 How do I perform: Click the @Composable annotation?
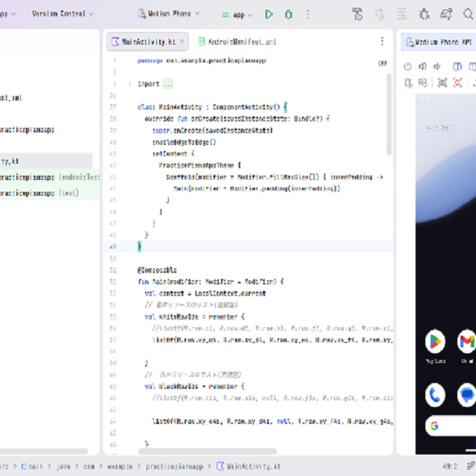157,270
